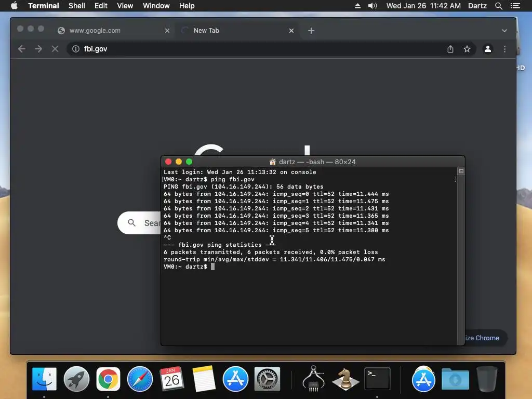Click the icmp_seq=5 ping reply line

click(x=276, y=230)
